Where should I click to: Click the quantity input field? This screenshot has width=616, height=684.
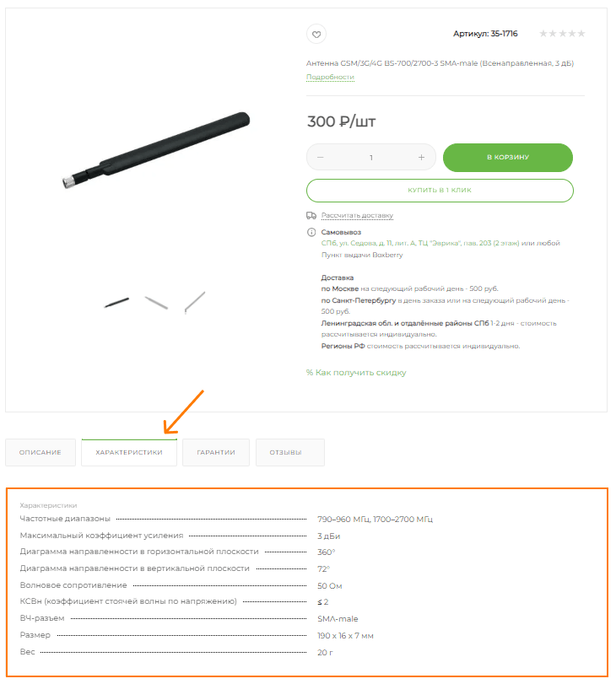pyautogui.click(x=371, y=158)
